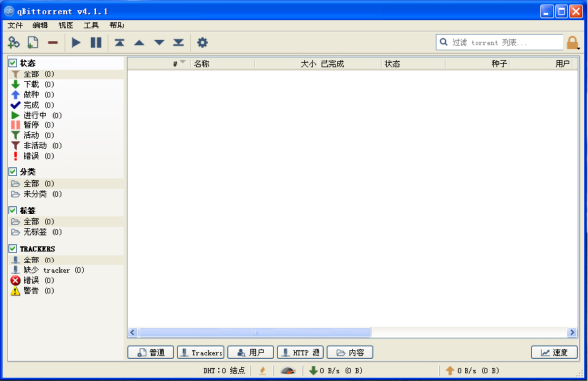Select the 非活动 (0) status filter
The height and width of the screenshot is (381, 588).
click(x=66, y=145)
